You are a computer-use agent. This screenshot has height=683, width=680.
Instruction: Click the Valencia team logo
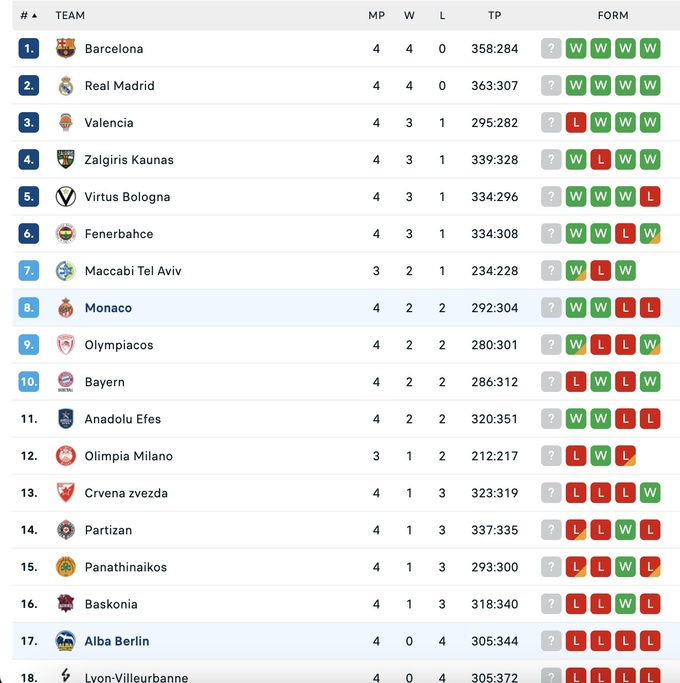65,122
